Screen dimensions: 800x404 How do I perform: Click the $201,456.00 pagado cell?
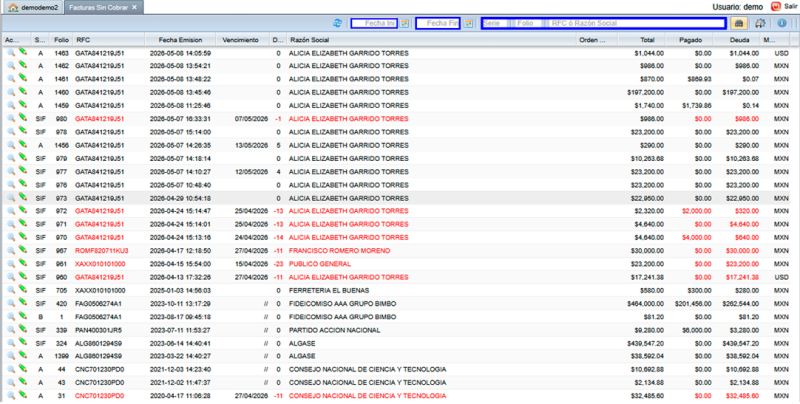[693, 304]
